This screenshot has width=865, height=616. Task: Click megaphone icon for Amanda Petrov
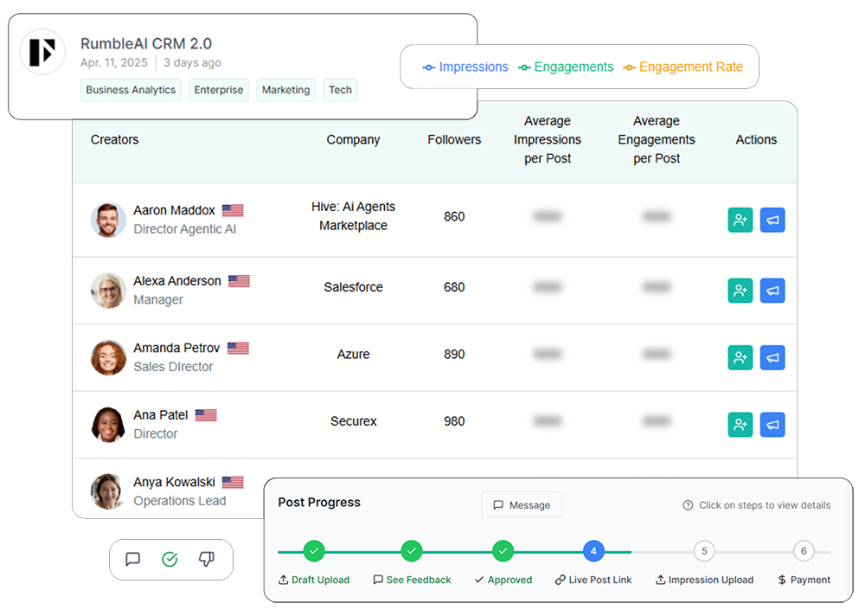pos(772,357)
